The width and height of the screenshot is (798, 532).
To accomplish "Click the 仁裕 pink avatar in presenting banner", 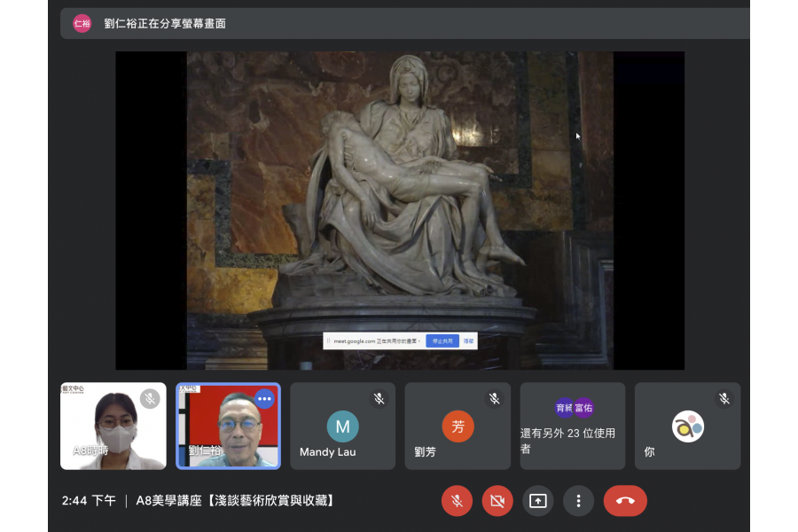I will click(82, 23).
